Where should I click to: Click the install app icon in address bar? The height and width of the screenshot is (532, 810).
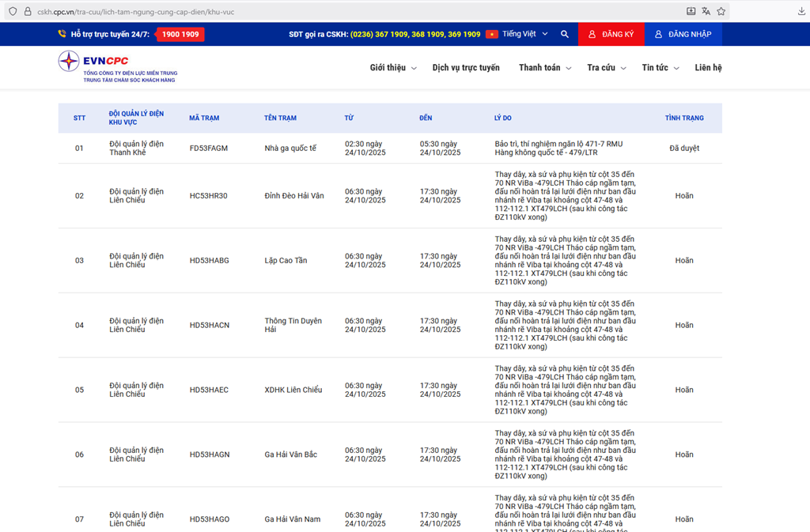click(x=691, y=12)
